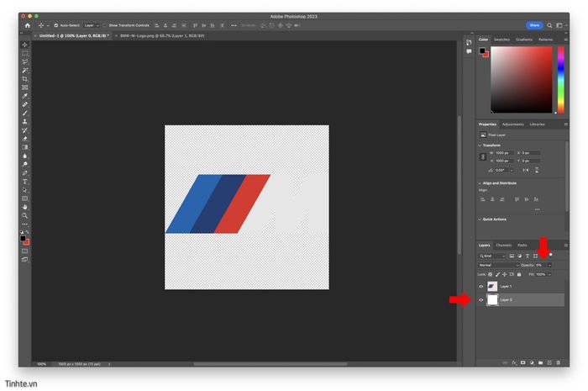Select the Spot Healing Brush tool

[24, 105]
